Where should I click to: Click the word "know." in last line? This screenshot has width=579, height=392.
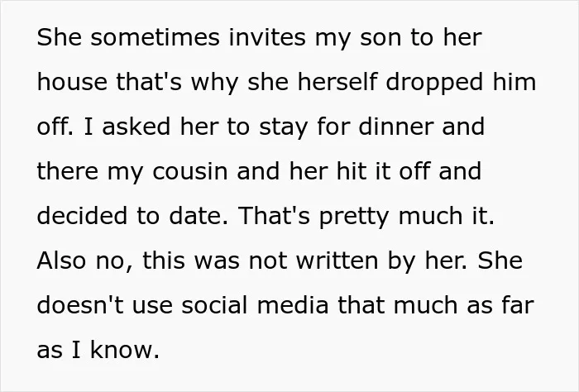pyautogui.click(x=125, y=350)
